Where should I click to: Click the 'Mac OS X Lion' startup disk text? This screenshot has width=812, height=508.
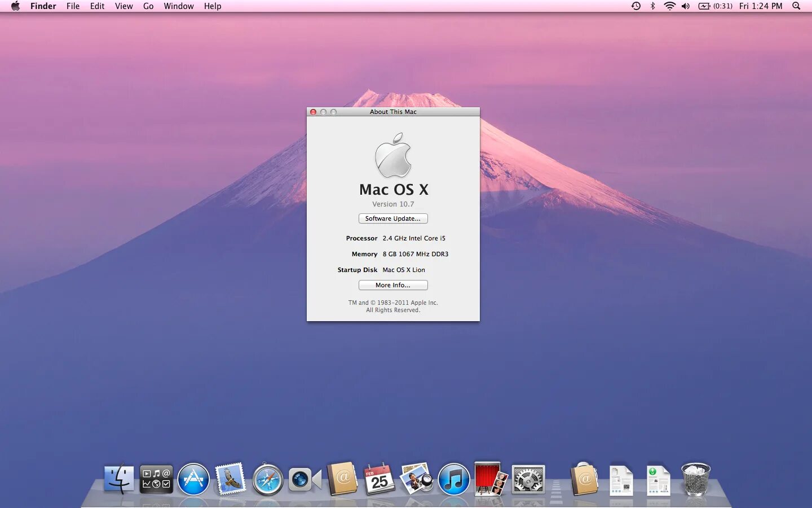404,270
